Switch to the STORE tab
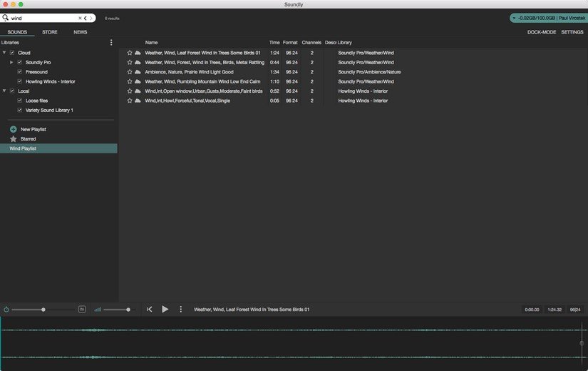The width and height of the screenshot is (588, 371). (50, 32)
